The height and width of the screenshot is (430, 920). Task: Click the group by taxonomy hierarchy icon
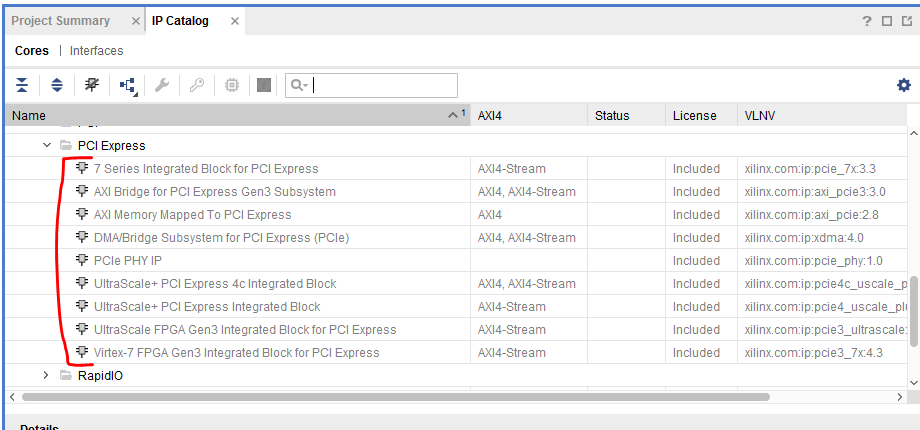click(x=128, y=87)
